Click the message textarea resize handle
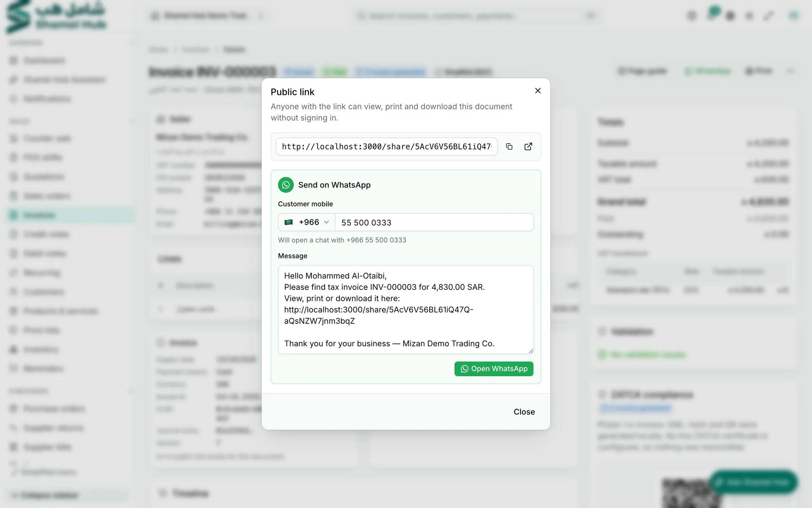This screenshot has height=508, width=812. click(531, 351)
